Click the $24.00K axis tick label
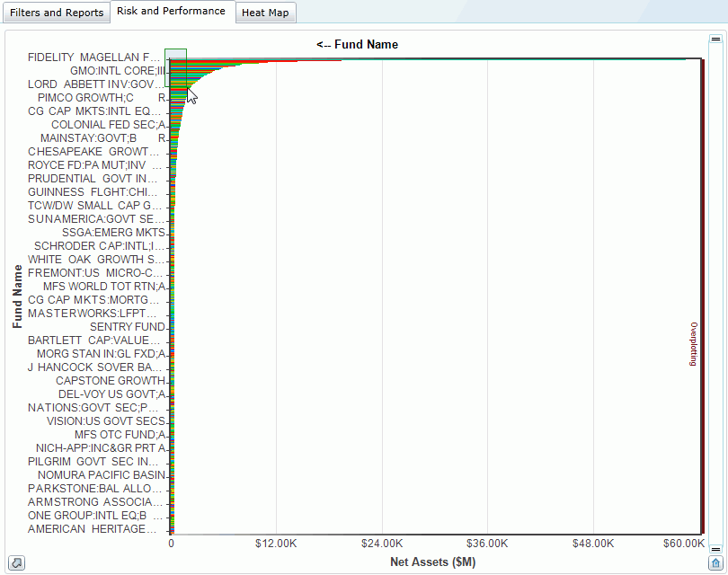The height and width of the screenshot is (575, 728). tap(382, 544)
